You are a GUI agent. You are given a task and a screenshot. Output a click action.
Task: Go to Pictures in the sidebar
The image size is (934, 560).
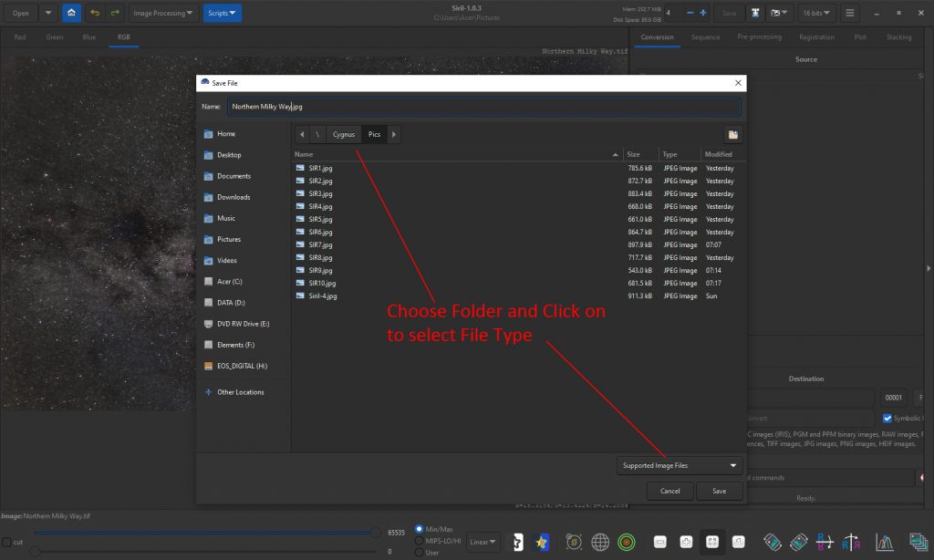click(229, 240)
